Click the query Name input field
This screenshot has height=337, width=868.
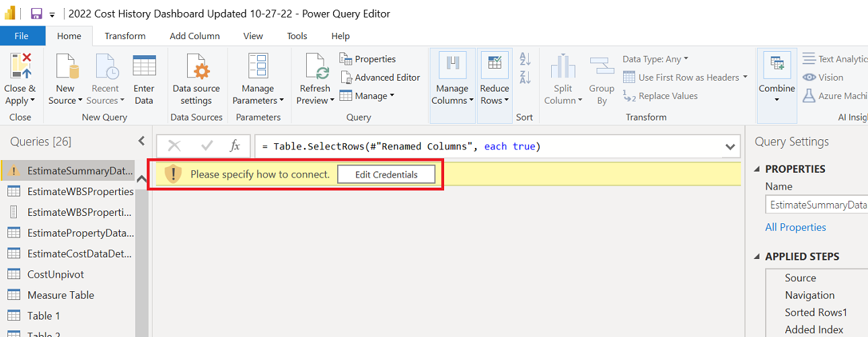click(x=816, y=205)
